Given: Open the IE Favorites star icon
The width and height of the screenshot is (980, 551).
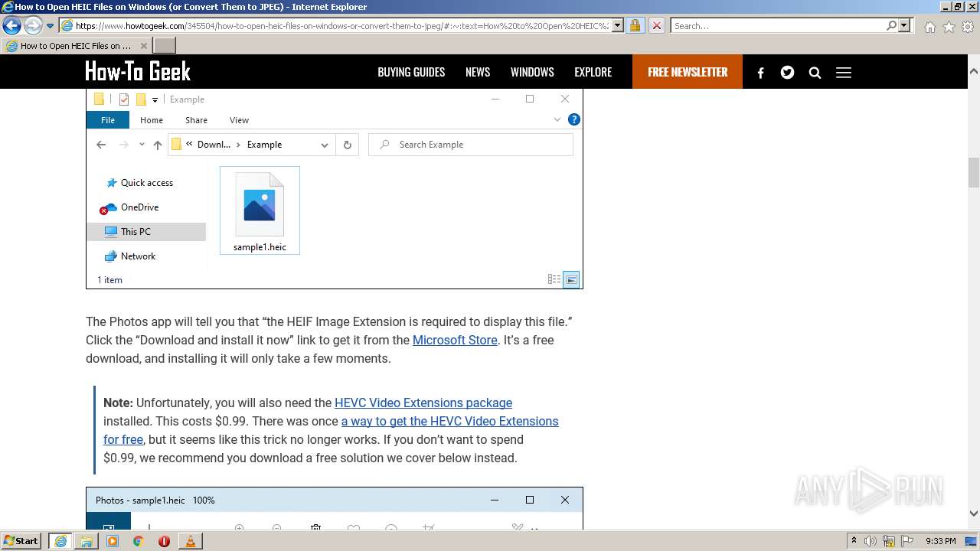Looking at the screenshot, I should pyautogui.click(x=949, y=27).
